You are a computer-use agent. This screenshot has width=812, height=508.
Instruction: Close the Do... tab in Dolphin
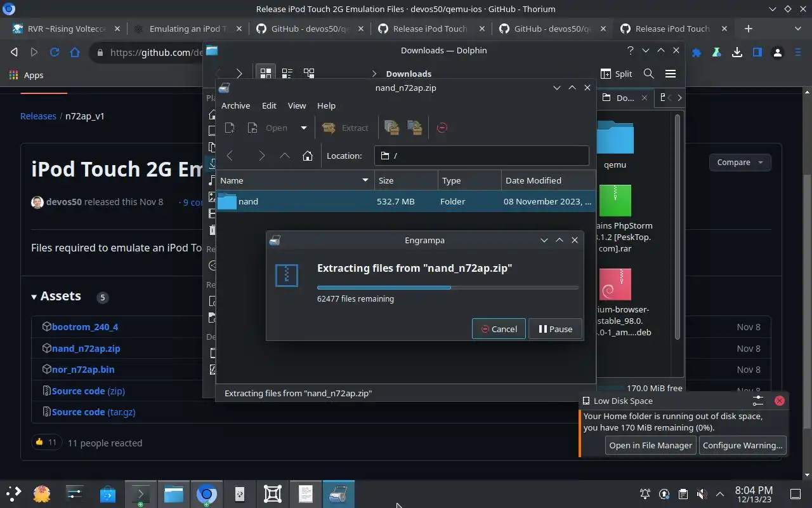point(645,98)
